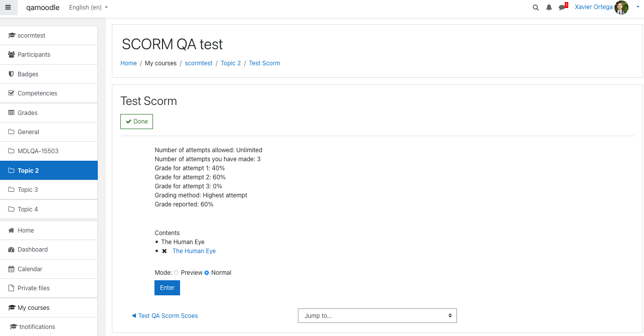The width and height of the screenshot is (644, 336).
Task: Open the messages speech bubble icon
Action: click(562, 8)
